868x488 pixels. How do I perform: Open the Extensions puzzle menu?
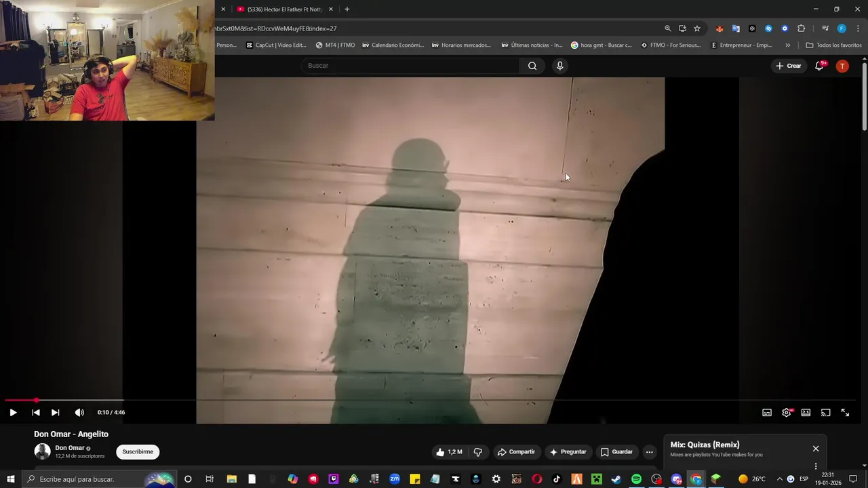point(802,28)
